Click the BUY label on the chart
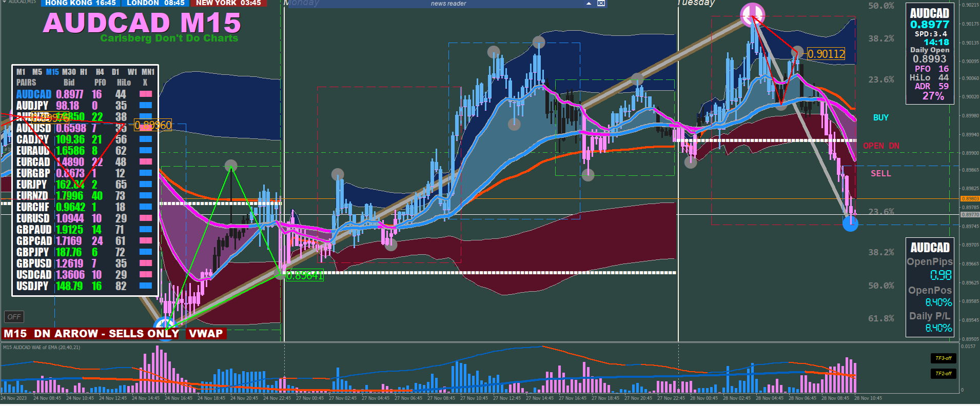The image size is (980, 406). 880,118
